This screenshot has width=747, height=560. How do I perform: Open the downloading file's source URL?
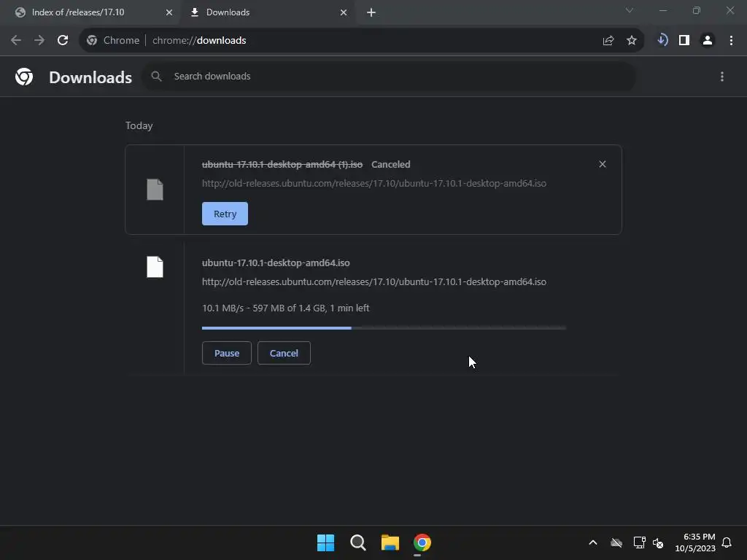pos(374,282)
